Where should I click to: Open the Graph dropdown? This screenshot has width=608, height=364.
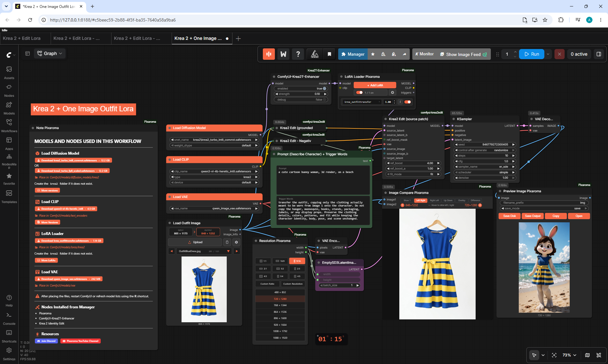coord(49,53)
